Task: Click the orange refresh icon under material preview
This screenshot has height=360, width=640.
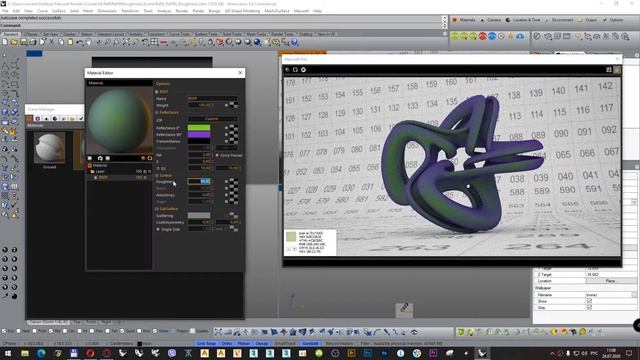Action: [x=149, y=158]
